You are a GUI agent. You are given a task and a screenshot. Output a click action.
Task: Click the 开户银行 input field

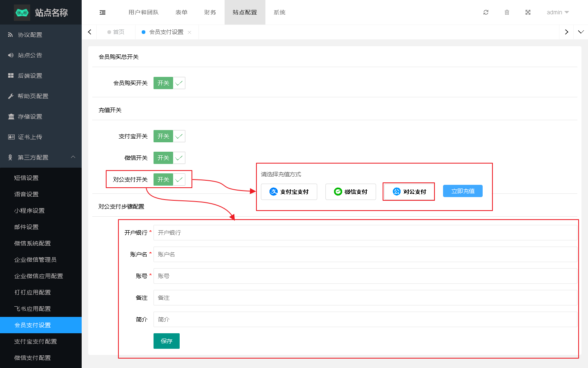365,233
